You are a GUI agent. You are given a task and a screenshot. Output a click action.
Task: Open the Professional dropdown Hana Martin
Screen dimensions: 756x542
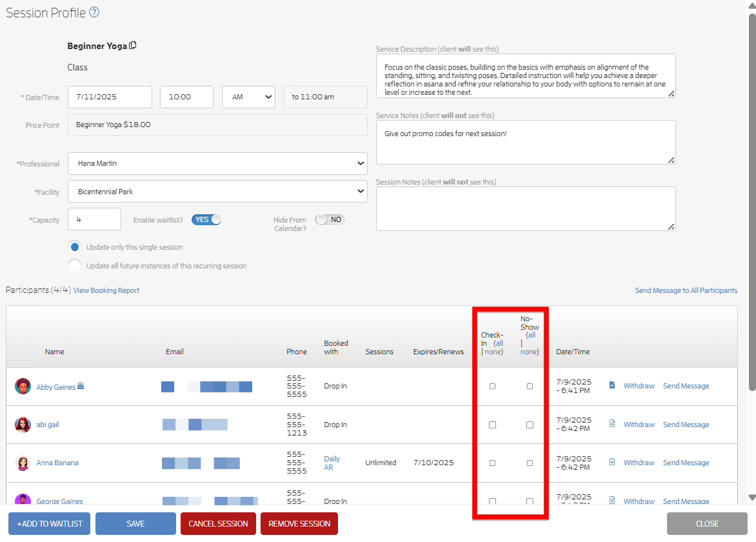point(217,163)
